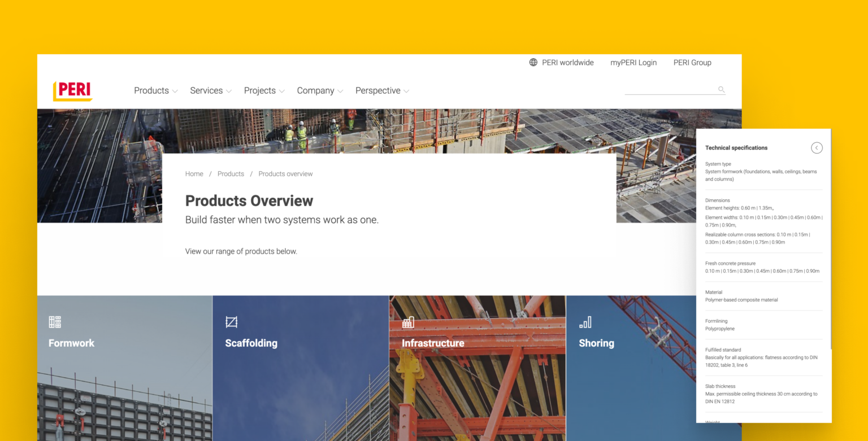This screenshot has height=441, width=868.
Task: Expand the Company dropdown chevron
Action: coord(340,91)
